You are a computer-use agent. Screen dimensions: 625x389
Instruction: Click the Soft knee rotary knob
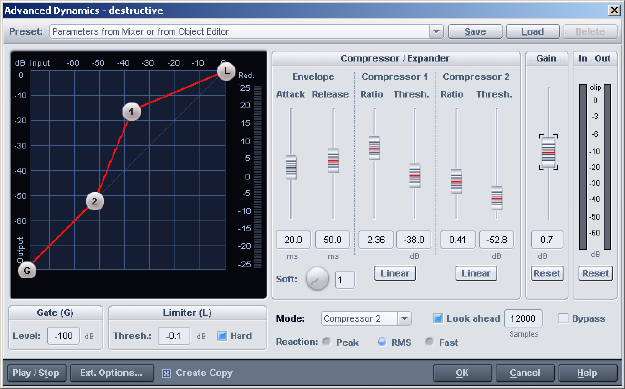pyautogui.click(x=317, y=279)
